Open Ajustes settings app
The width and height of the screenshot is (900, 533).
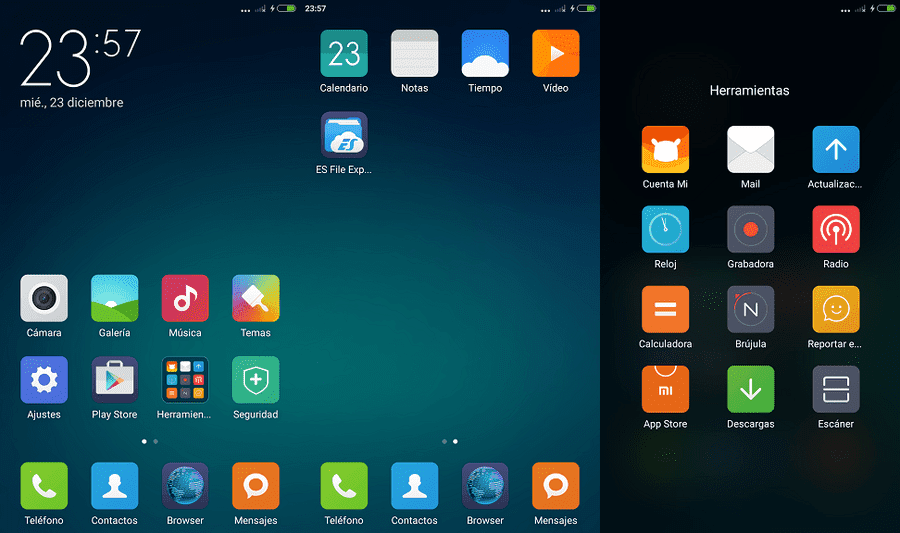[44, 380]
